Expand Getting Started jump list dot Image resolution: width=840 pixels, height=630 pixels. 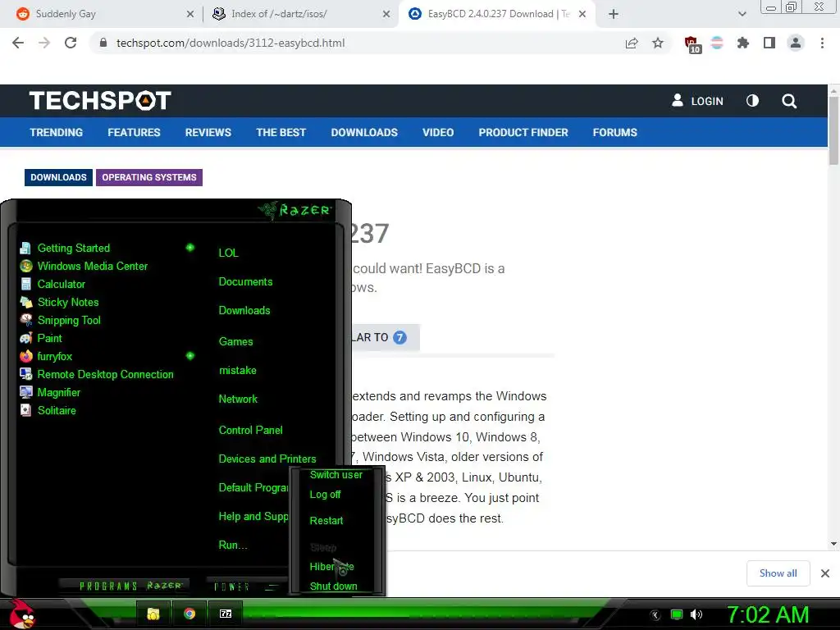[189, 248]
